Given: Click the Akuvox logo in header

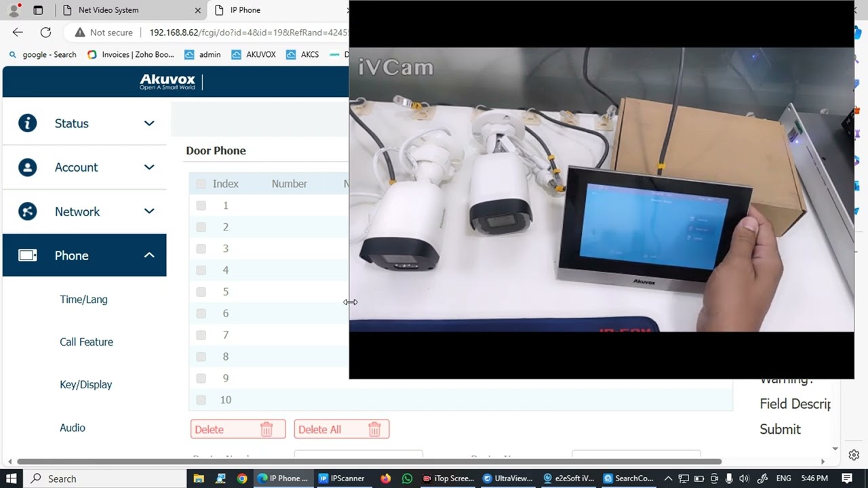Looking at the screenshot, I should tap(167, 82).
